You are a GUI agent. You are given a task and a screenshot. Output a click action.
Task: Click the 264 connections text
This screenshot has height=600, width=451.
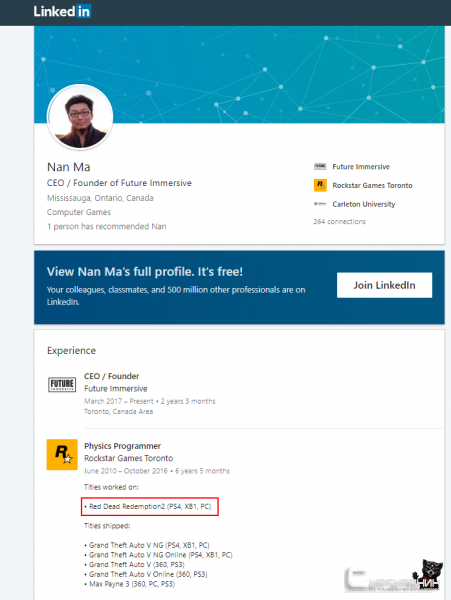click(x=339, y=222)
